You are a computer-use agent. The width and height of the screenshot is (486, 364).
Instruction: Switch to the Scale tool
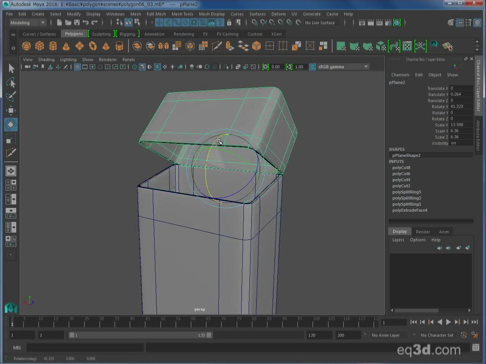click(11, 139)
